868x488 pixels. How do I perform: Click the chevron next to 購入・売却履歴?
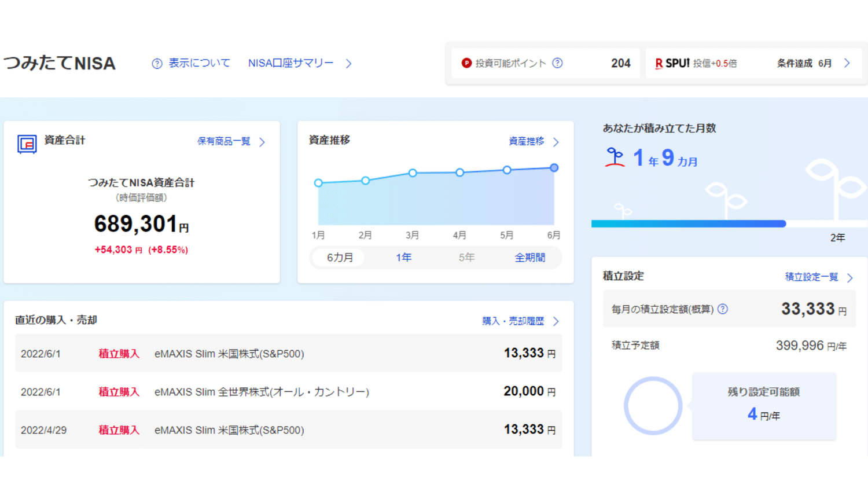[x=556, y=321]
